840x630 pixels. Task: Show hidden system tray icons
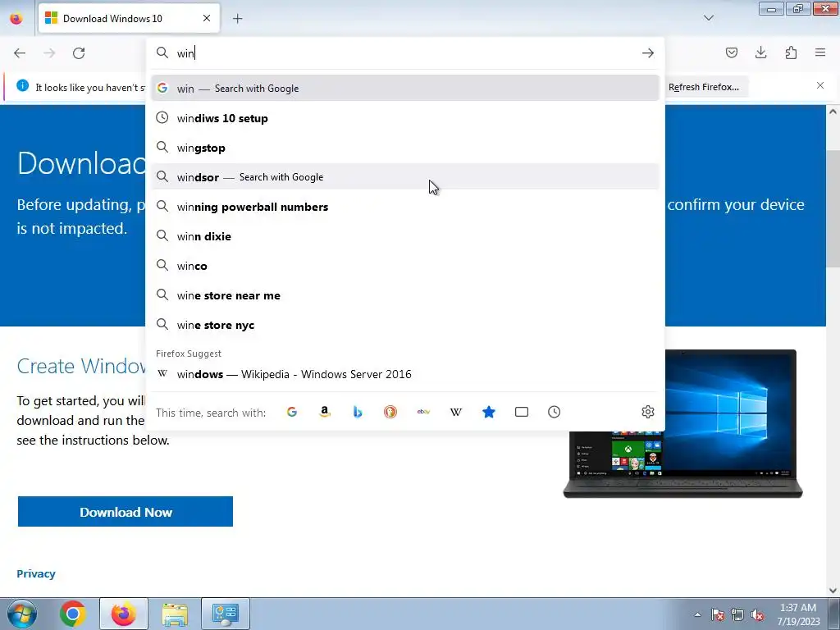(x=697, y=614)
